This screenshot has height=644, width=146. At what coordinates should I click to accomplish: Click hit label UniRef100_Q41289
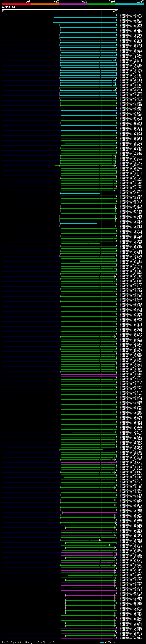coord(131,98)
